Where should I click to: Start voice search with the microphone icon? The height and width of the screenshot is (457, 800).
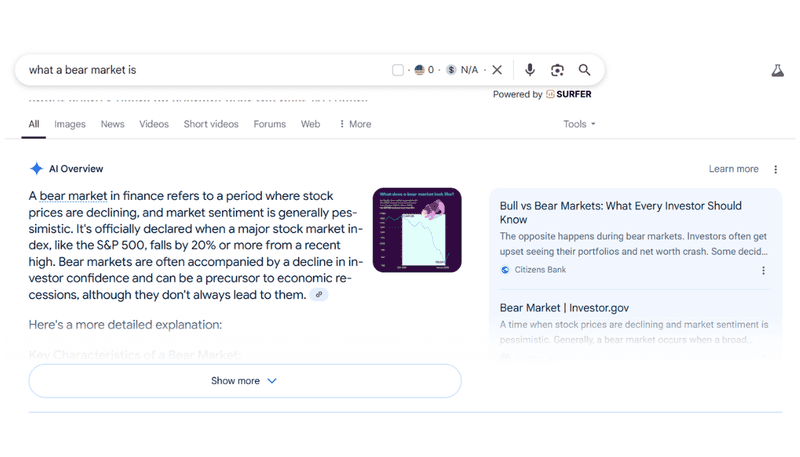pyautogui.click(x=530, y=70)
